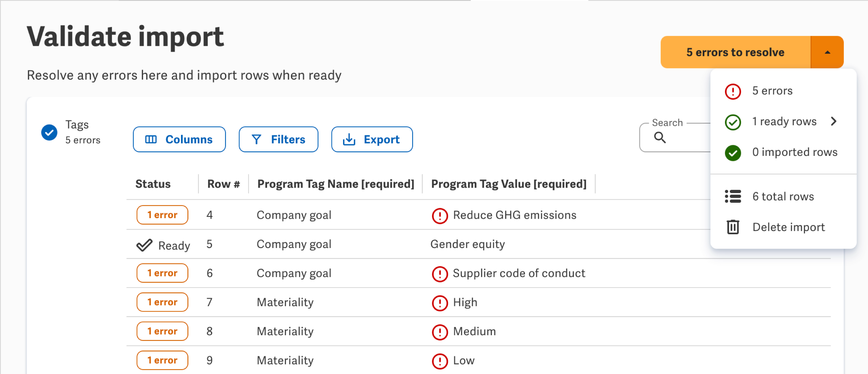
Task: Click the red error icon beside Reduce GHG emissions
Action: (440, 216)
